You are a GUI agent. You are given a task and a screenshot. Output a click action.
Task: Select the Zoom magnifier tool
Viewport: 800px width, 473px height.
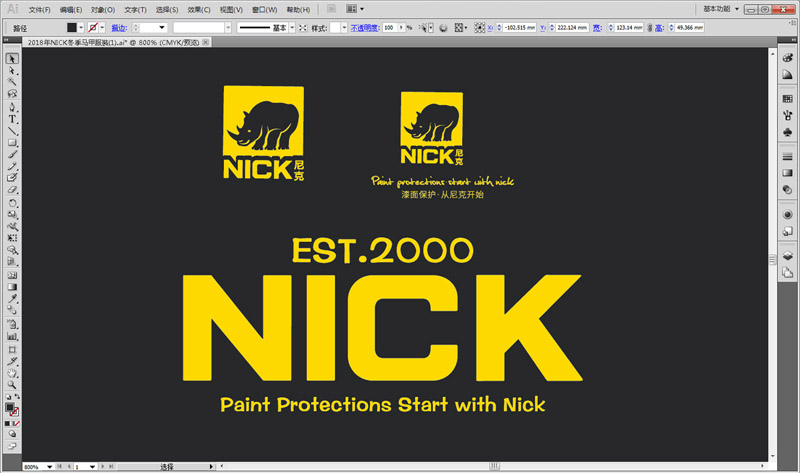[x=12, y=385]
